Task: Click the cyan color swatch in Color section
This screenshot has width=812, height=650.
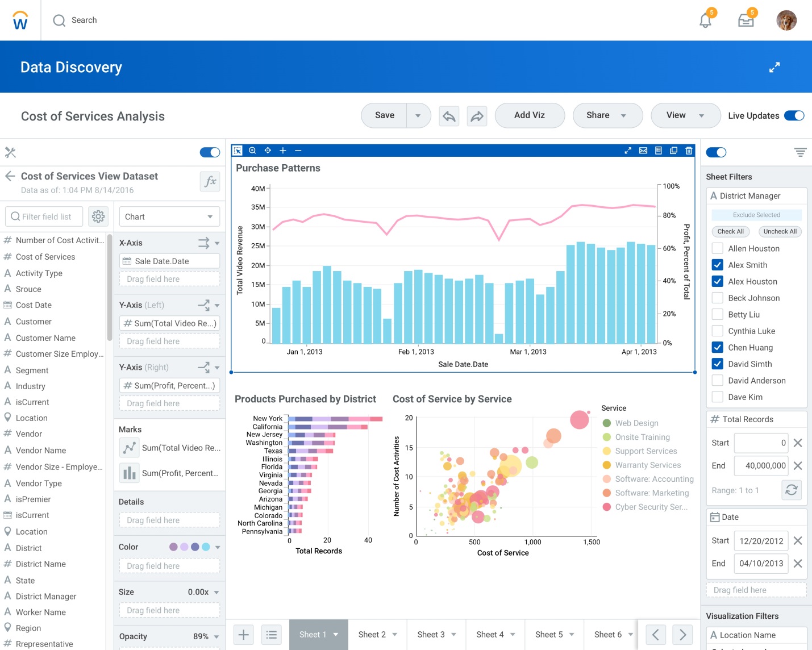Action: tap(206, 547)
